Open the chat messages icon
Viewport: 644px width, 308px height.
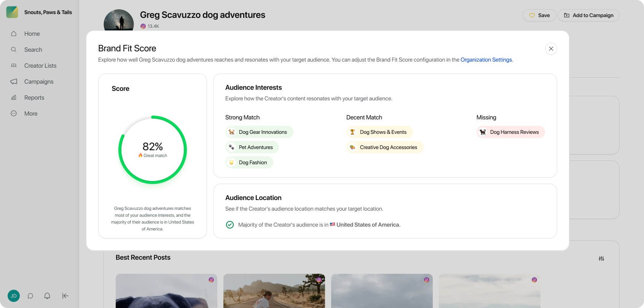[x=30, y=296]
